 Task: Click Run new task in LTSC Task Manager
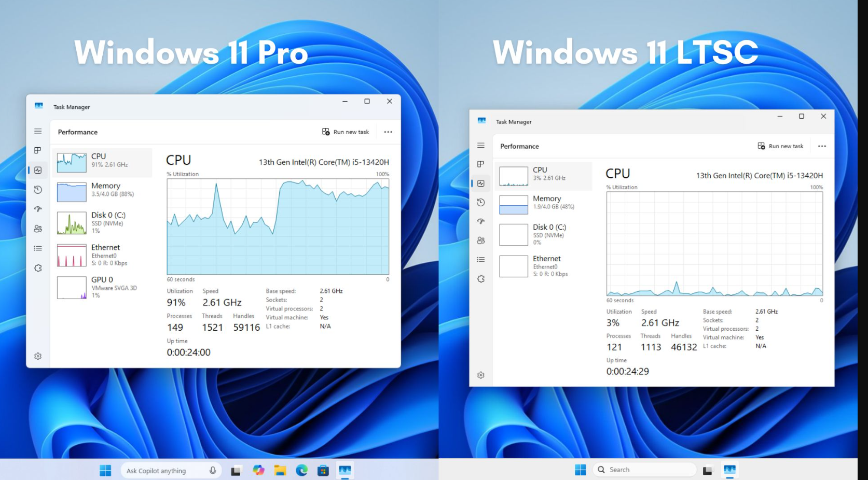(x=780, y=146)
